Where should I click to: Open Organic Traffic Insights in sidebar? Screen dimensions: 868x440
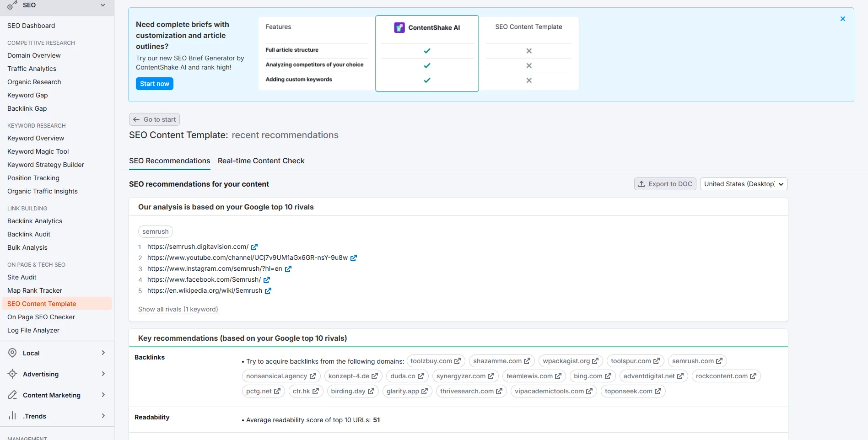[x=43, y=191]
